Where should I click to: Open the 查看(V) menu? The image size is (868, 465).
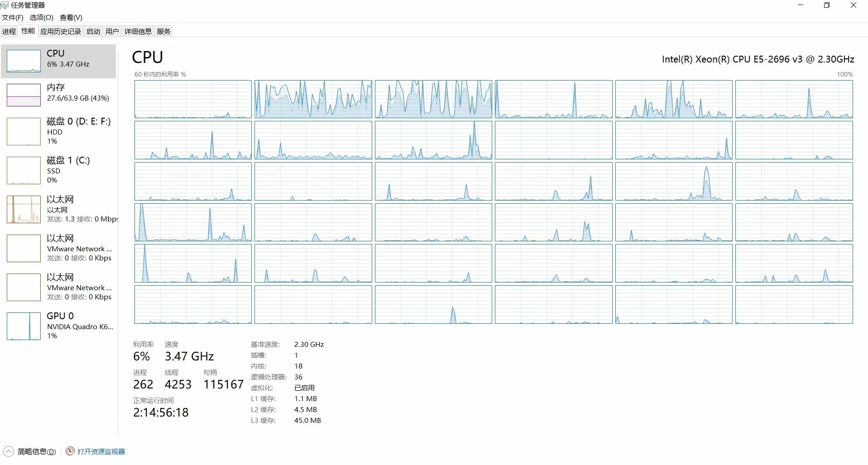coord(71,18)
